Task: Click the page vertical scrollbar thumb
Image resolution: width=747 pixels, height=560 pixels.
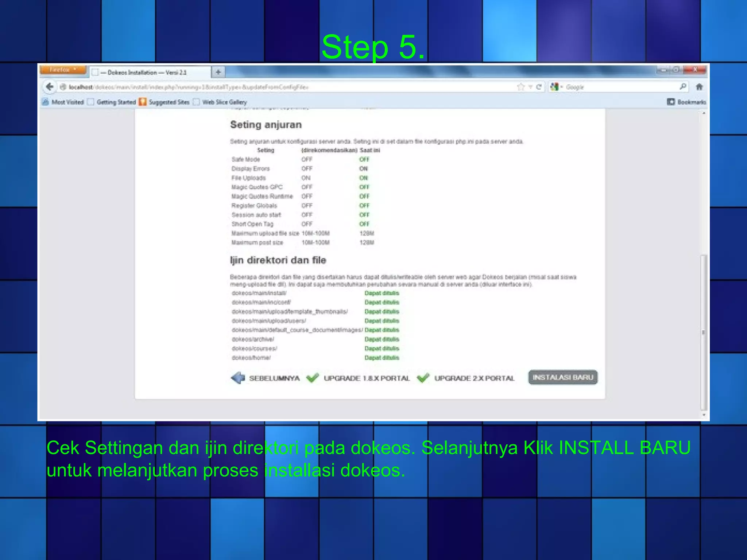Action: click(704, 332)
